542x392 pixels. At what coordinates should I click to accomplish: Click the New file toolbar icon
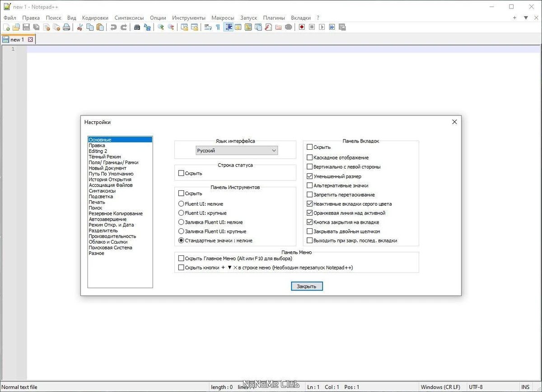pos(6,27)
